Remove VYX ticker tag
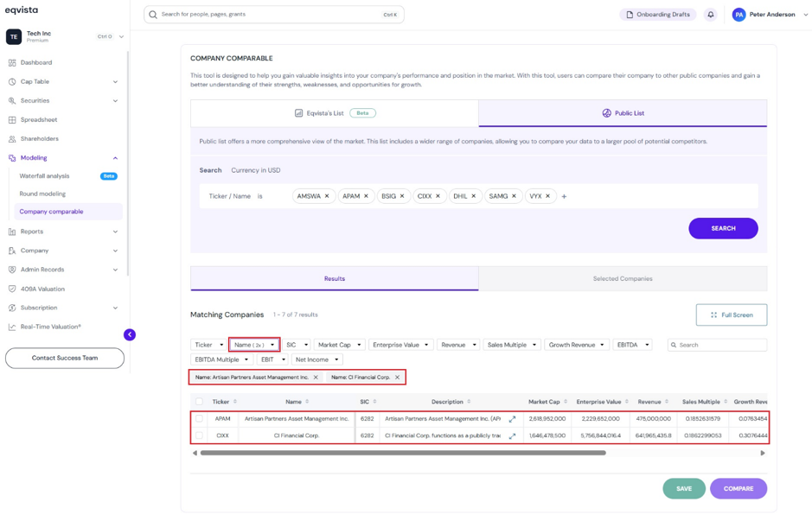The height and width of the screenshot is (515, 812). (548, 196)
